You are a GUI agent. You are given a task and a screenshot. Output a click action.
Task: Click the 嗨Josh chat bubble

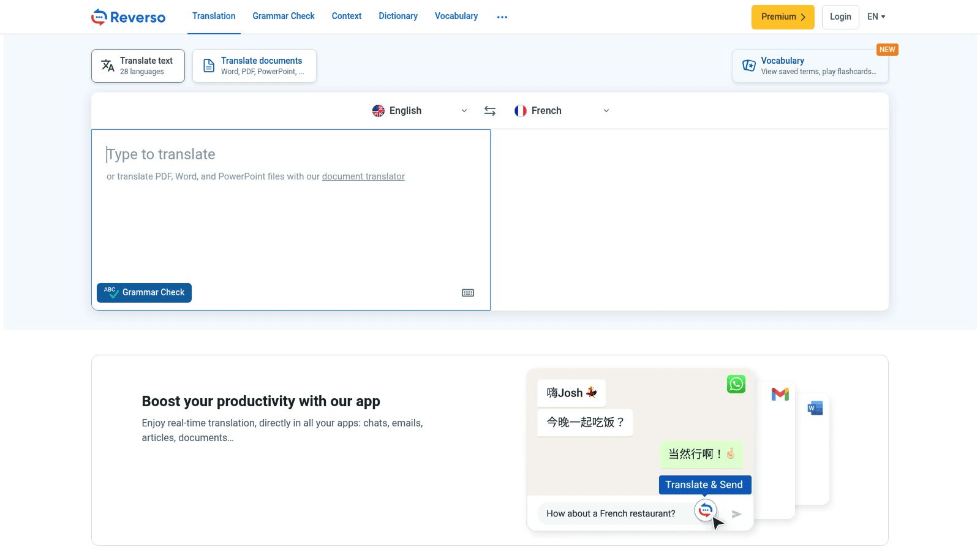[571, 393]
